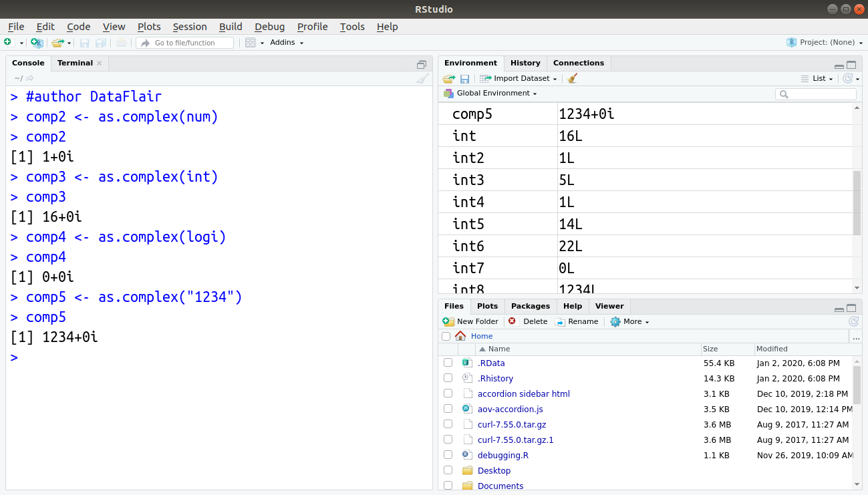Click the Environment search box
Image resolution: width=868 pixels, height=495 pixels.
point(816,94)
